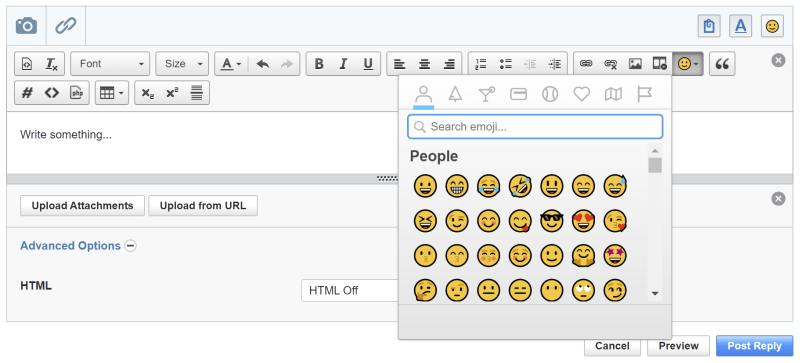The width and height of the screenshot is (800, 363).
Task: Click the remove formatting icon
Action: coord(52,64)
